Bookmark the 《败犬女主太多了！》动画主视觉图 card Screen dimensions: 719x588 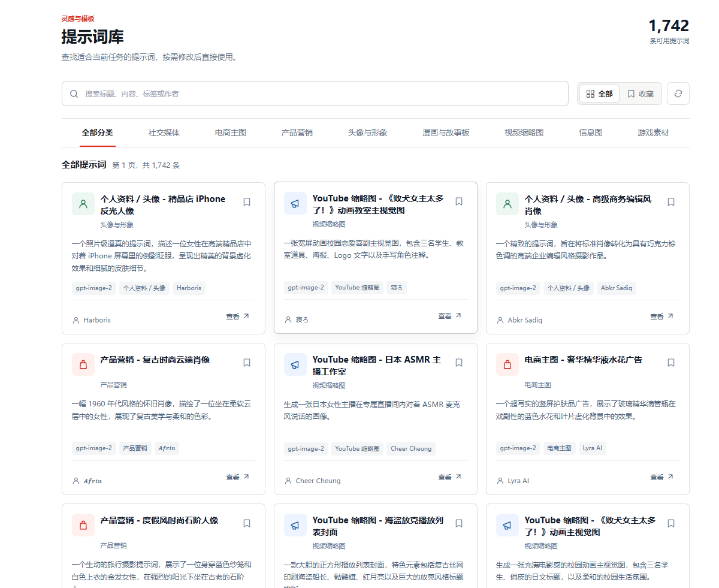click(x=671, y=523)
